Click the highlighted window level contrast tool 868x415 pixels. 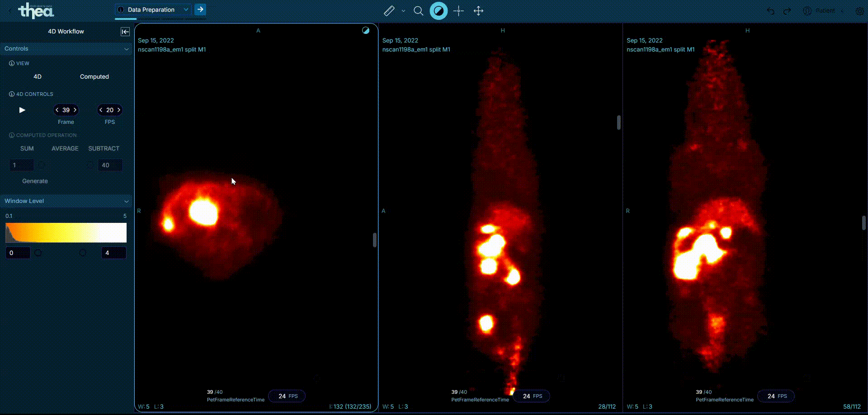[x=438, y=11]
